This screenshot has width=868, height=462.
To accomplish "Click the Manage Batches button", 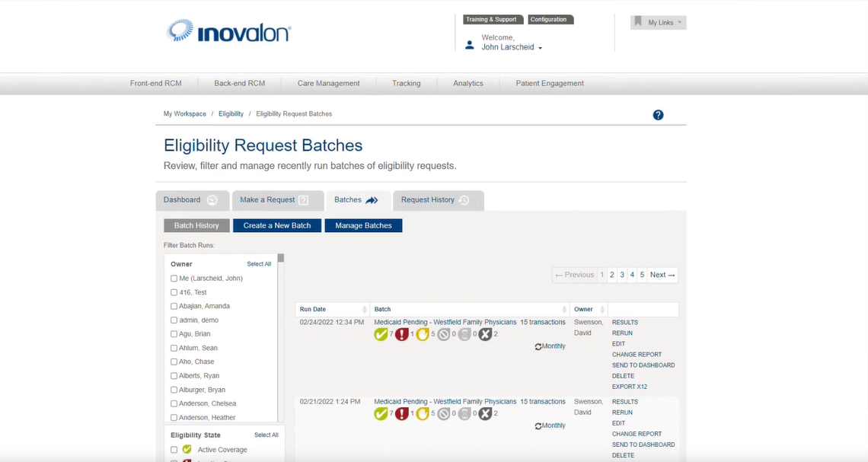I will coord(363,225).
